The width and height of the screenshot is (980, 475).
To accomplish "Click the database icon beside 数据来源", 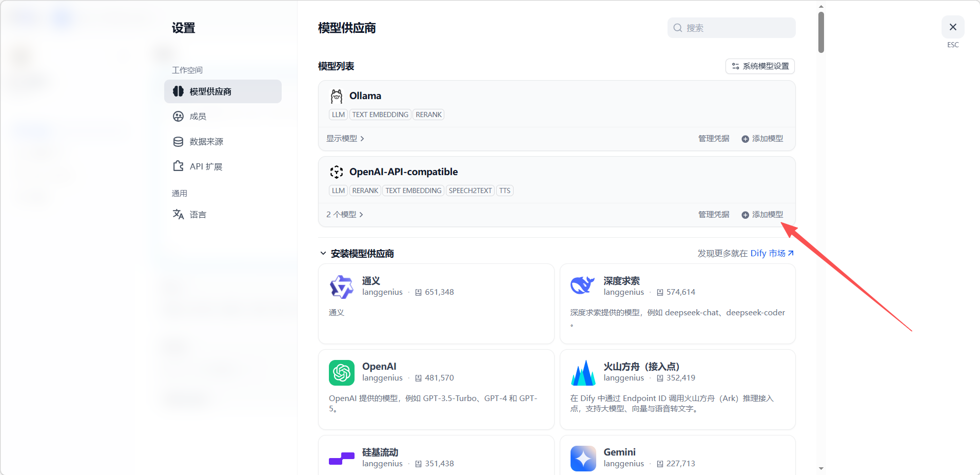I will [x=178, y=142].
